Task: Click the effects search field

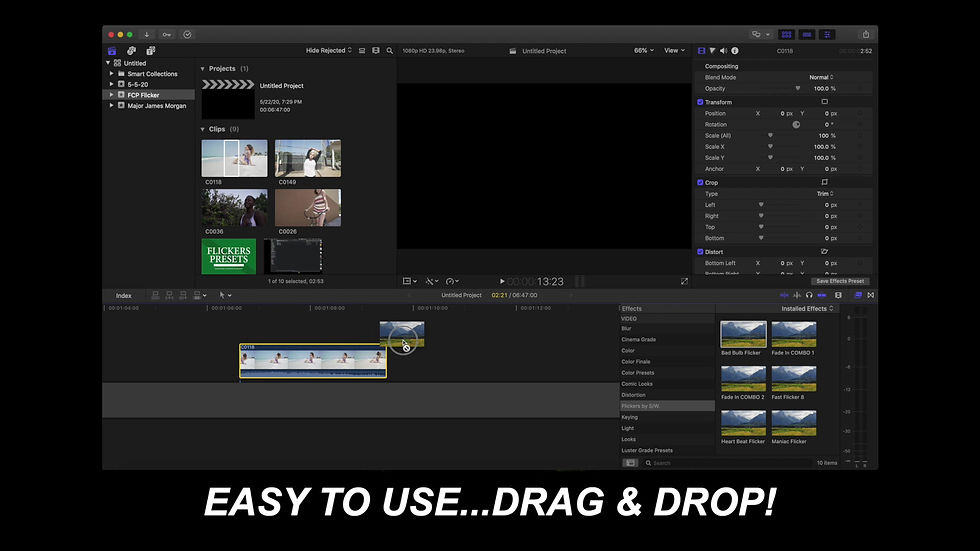Action: click(x=728, y=463)
